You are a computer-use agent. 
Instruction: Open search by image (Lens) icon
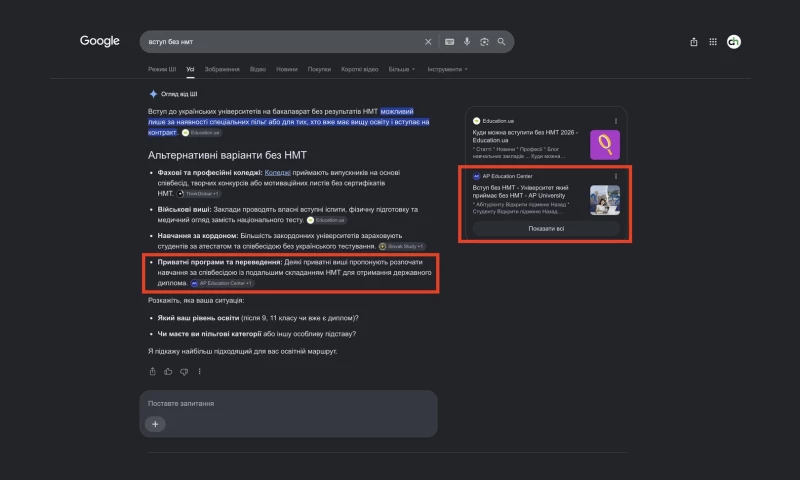point(484,42)
